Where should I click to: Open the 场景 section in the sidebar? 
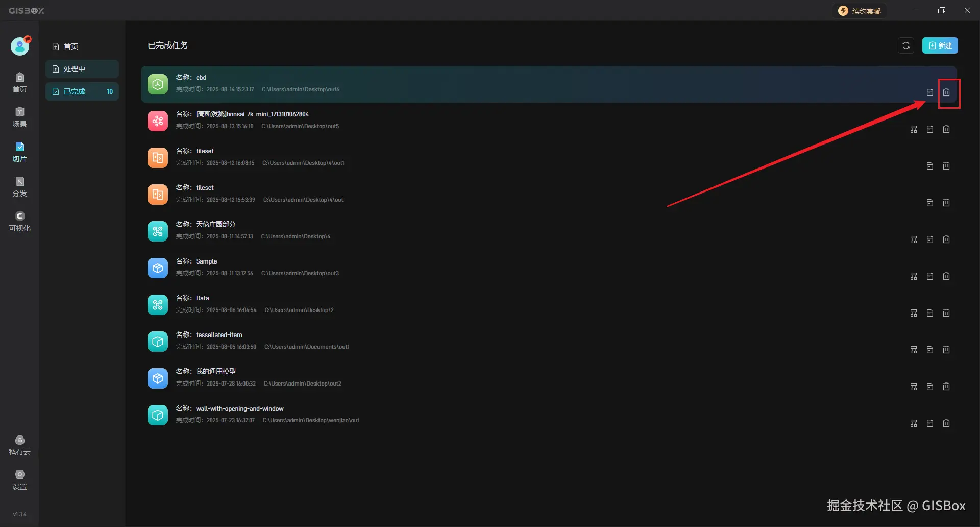tap(19, 117)
